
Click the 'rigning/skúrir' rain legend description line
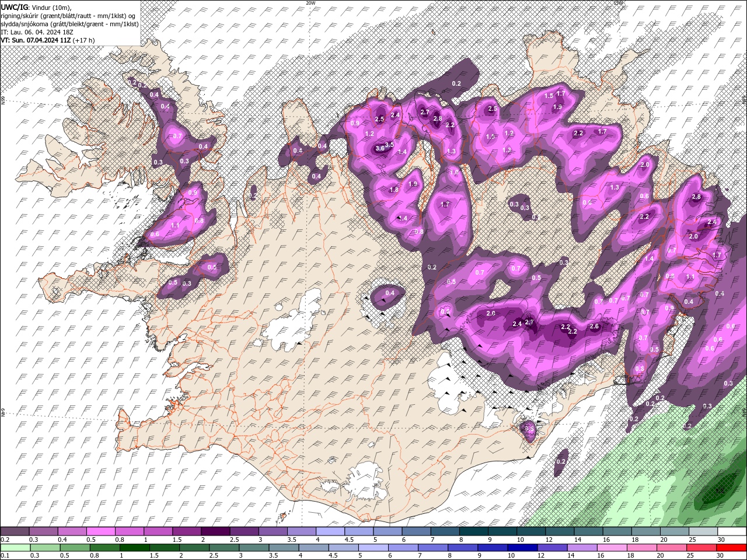(69, 15)
